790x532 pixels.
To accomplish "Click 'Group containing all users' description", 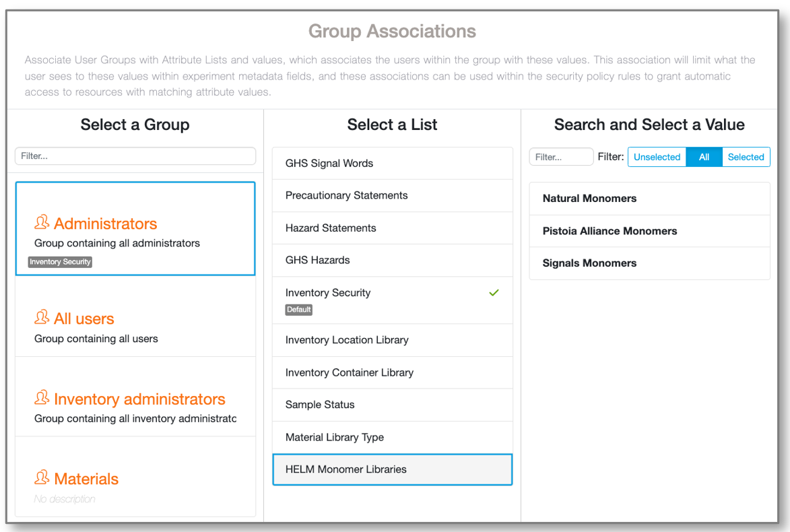I will (96, 339).
